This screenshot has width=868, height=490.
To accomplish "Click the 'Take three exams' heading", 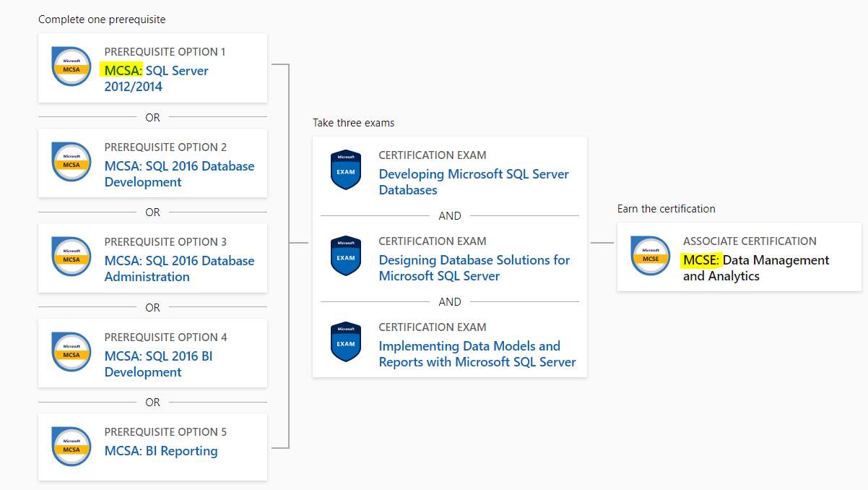I will click(354, 123).
